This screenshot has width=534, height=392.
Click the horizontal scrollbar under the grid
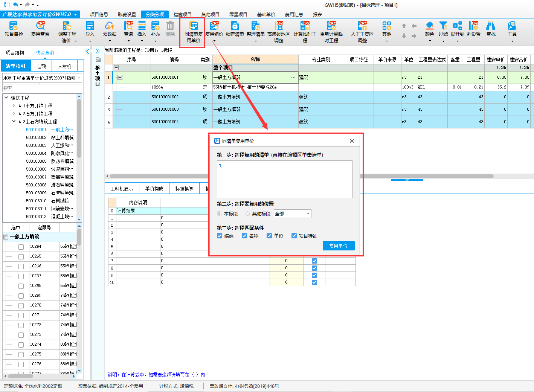(301, 176)
